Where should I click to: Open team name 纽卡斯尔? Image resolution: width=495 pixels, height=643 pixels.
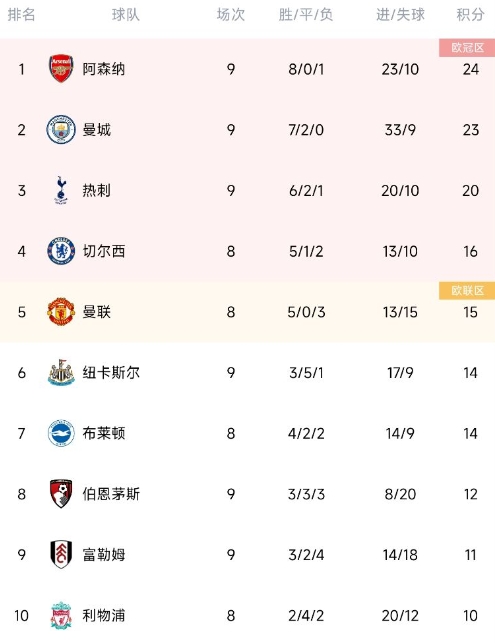111,372
